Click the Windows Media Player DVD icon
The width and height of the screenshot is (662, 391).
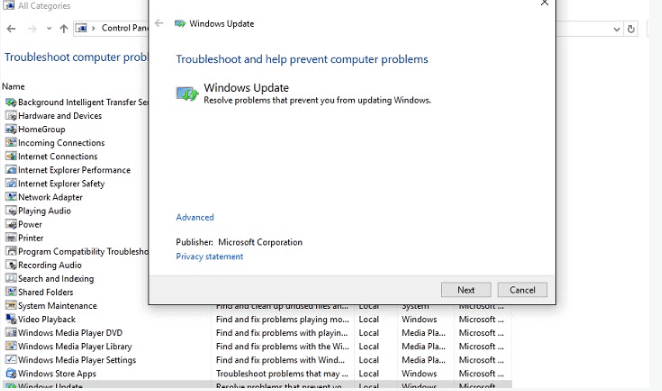coord(11,333)
